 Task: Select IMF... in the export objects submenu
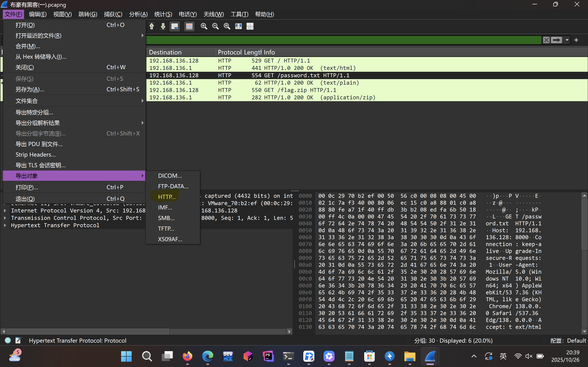tap(173, 207)
